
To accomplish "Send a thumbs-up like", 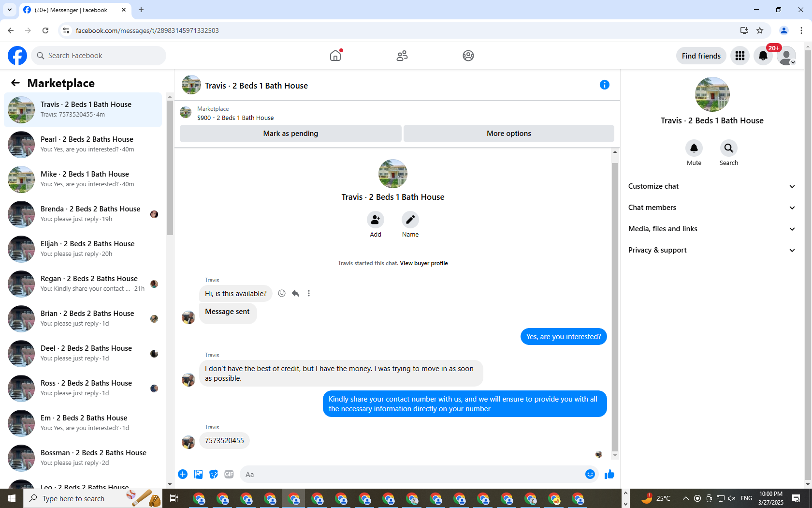I will (x=609, y=474).
